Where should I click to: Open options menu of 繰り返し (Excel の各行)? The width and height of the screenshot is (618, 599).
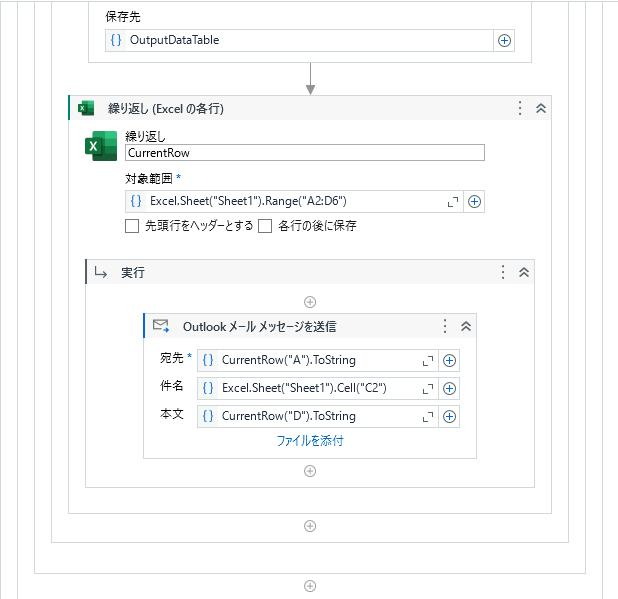pos(520,108)
